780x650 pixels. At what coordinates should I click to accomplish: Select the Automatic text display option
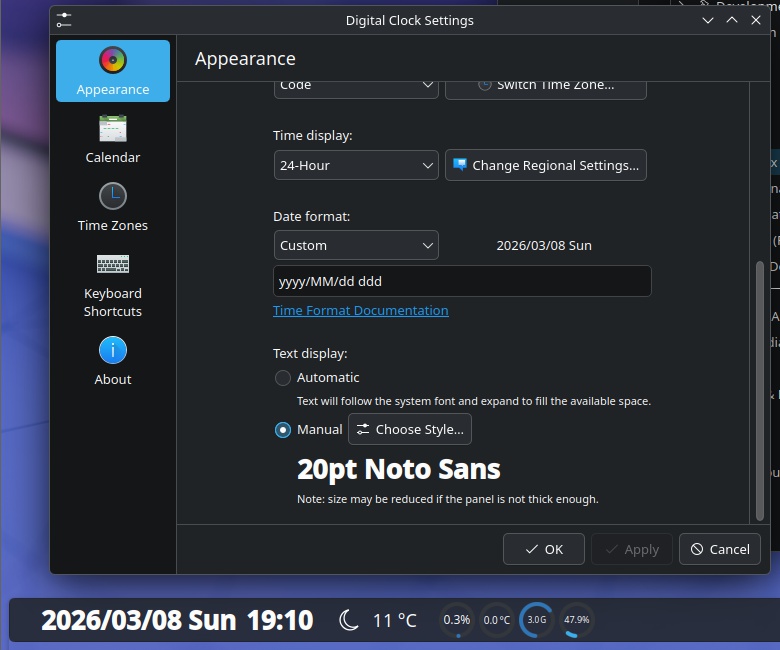point(284,378)
